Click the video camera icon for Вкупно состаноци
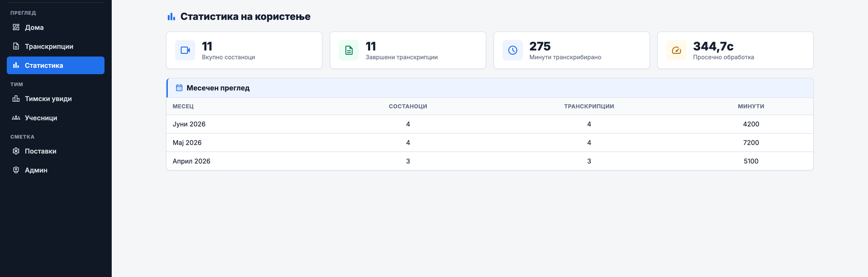Image resolution: width=868 pixels, height=277 pixels. tap(185, 50)
